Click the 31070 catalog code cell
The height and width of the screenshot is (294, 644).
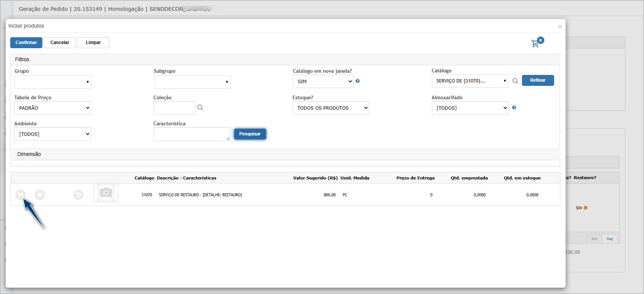[147, 195]
